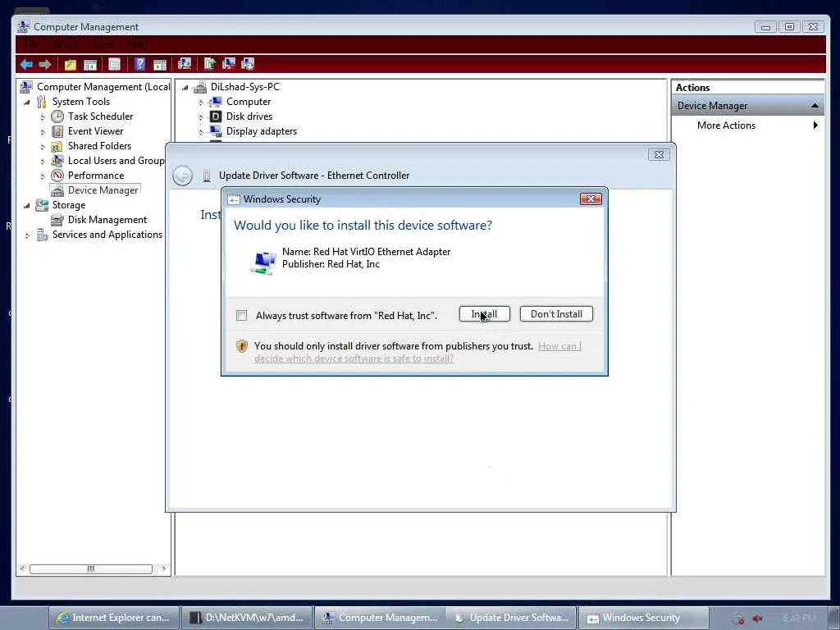Click the back arrow in Update Driver wizard
Image resolution: width=840 pixels, height=630 pixels.
click(x=183, y=176)
